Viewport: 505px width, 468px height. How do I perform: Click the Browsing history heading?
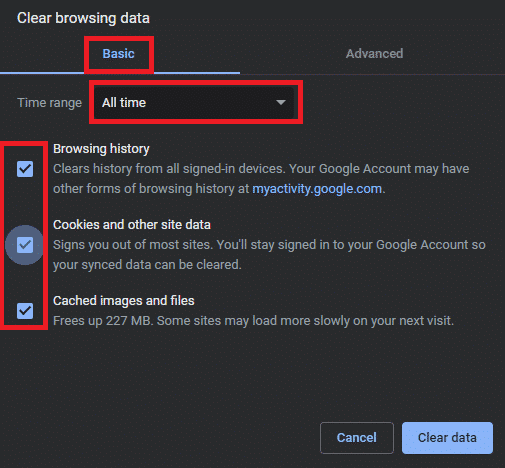pyautogui.click(x=101, y=149)
